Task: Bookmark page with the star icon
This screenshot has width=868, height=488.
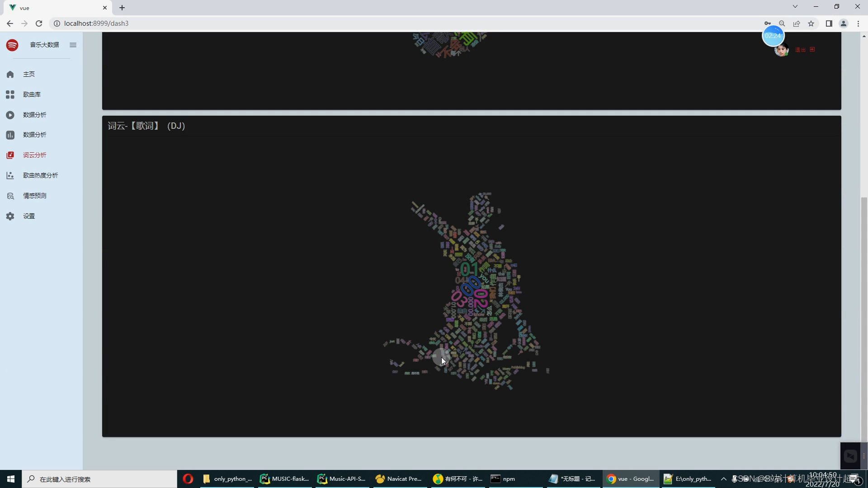Action: 811,23
